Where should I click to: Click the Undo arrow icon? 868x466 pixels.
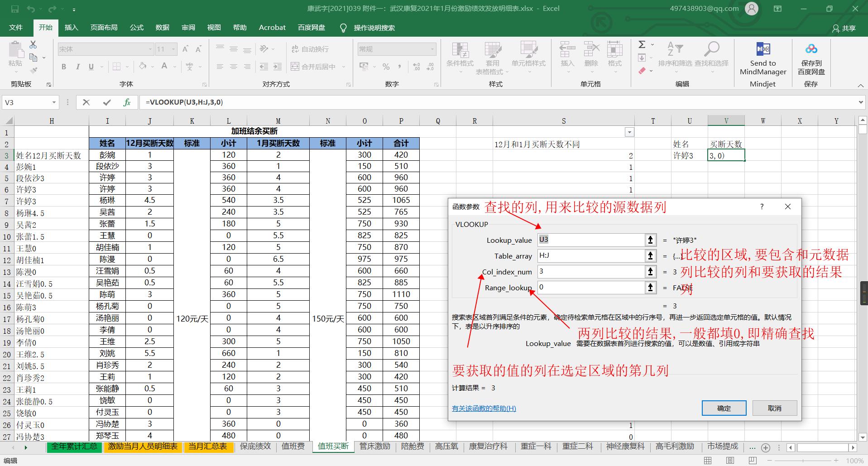pos(31,9)
